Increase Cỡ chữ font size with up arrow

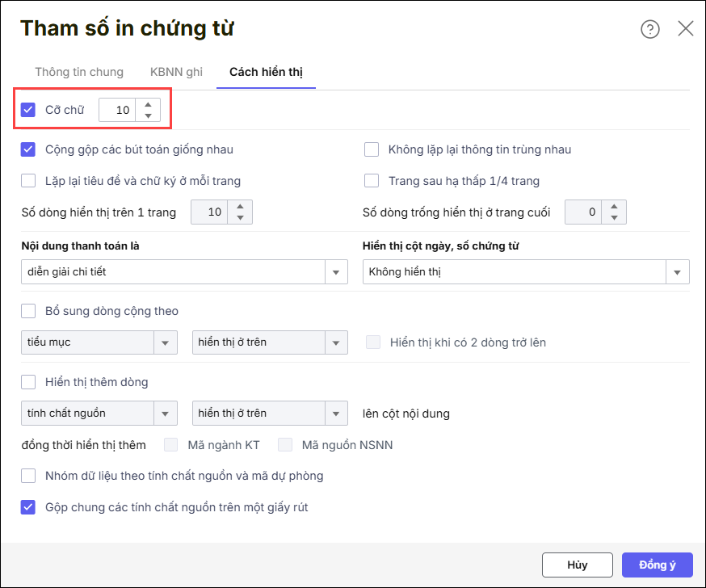(x=148, y=104)
